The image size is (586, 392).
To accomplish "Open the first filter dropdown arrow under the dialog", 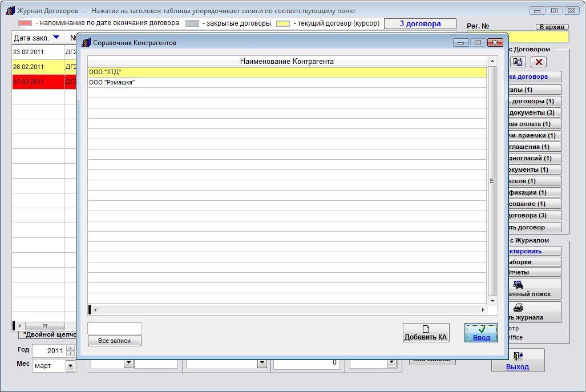I will click(128, 363).
